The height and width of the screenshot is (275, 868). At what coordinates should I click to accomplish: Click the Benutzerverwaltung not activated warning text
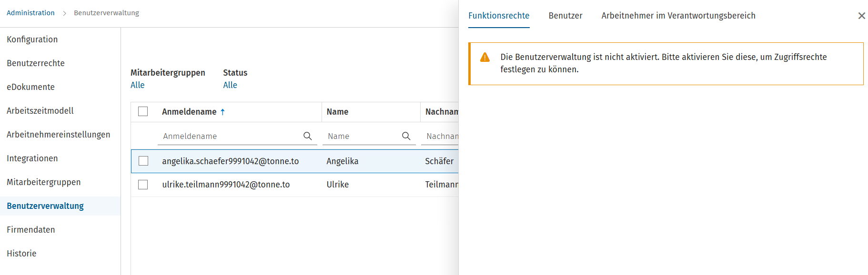(664, 63)
